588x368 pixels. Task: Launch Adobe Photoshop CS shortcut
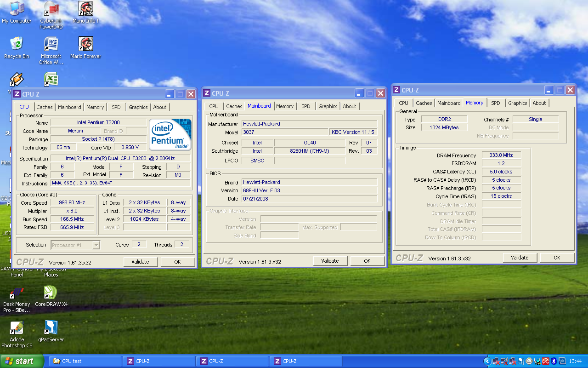(17, 334)
